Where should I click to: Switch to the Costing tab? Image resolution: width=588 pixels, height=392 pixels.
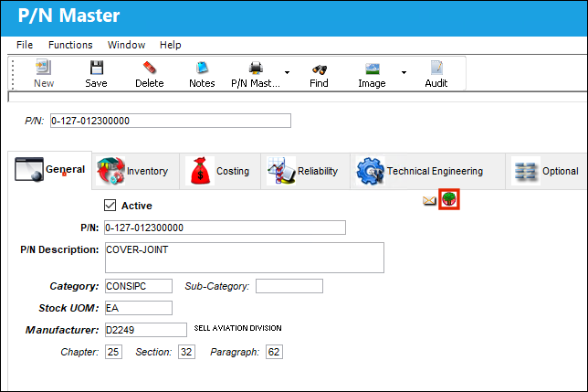tap(220, 171)
